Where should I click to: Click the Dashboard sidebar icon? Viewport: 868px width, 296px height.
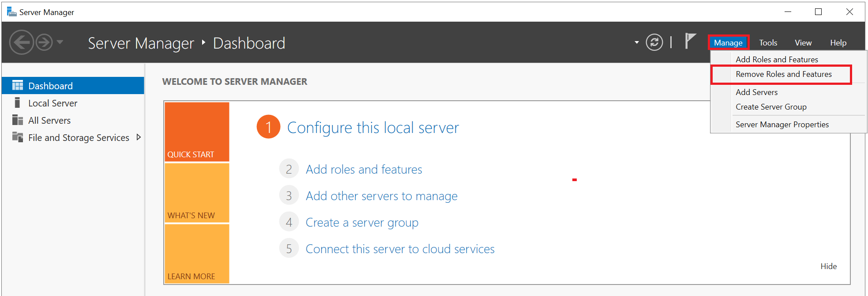pos(18,85)
